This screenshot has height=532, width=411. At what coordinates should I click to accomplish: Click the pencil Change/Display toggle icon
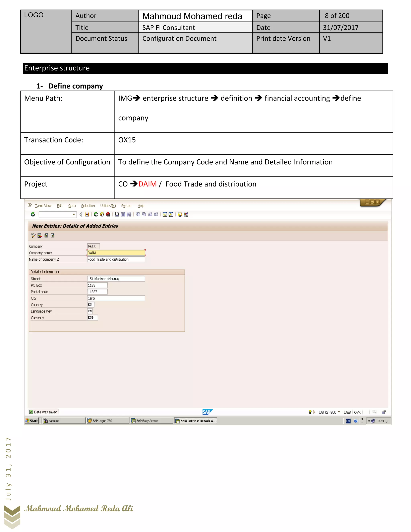click(33, 235)
